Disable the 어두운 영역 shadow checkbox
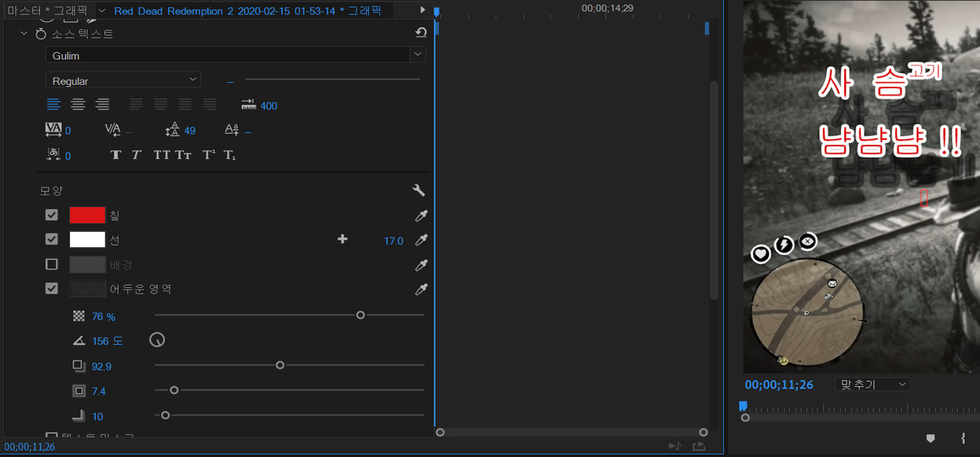The width and height of the screenshot is (980, 457). point(52,288)
